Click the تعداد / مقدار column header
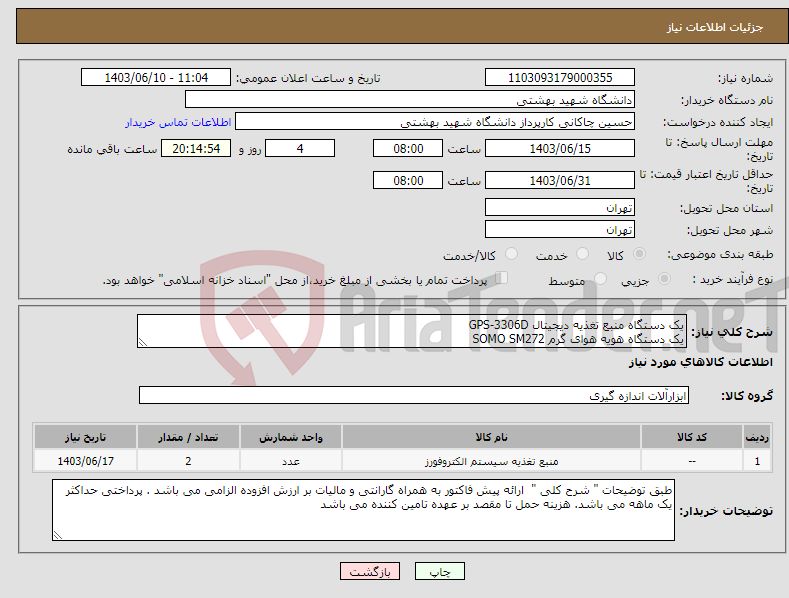 coord(188,437)
